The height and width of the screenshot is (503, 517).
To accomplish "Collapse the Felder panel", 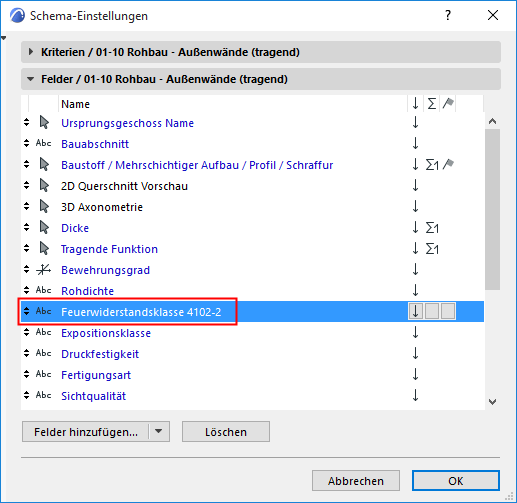I will [x=31, y=79].
